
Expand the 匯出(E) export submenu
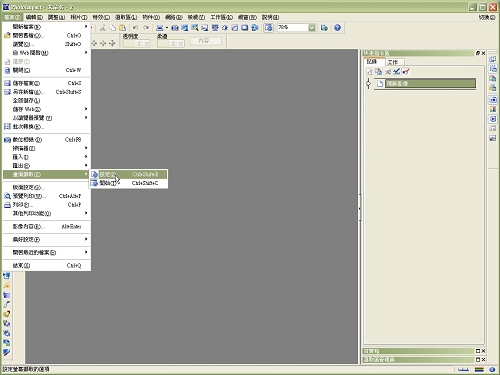(86, 165)
